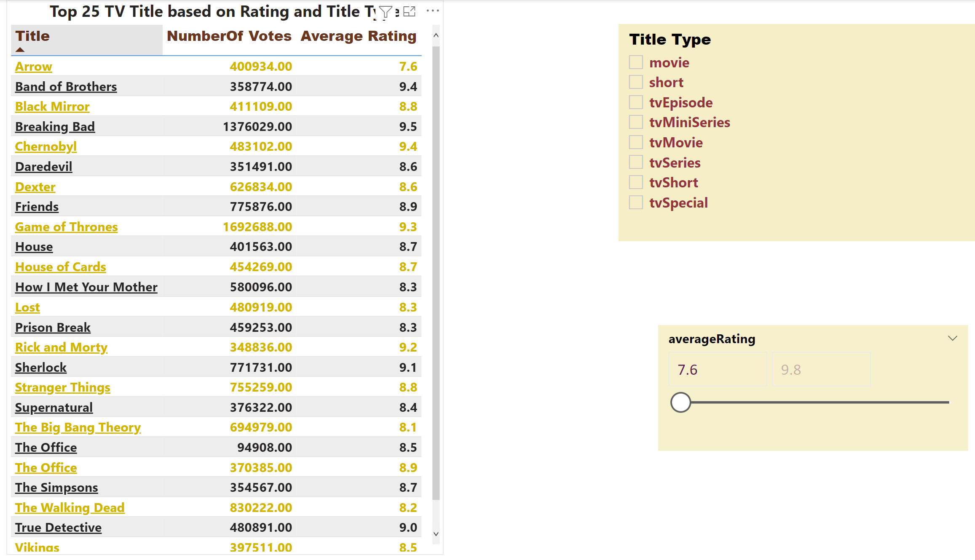The width and height of the screenshot is (975, 560).
Task: Click the Title column sort arrow
Action: pos(20,50)
